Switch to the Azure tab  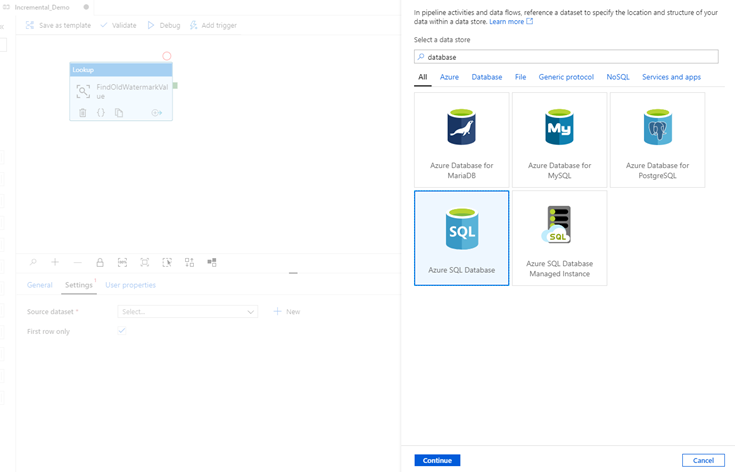[449, 77]
